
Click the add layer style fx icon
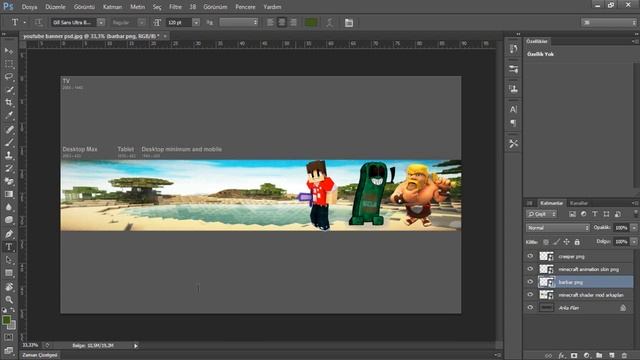pos(562,356)
